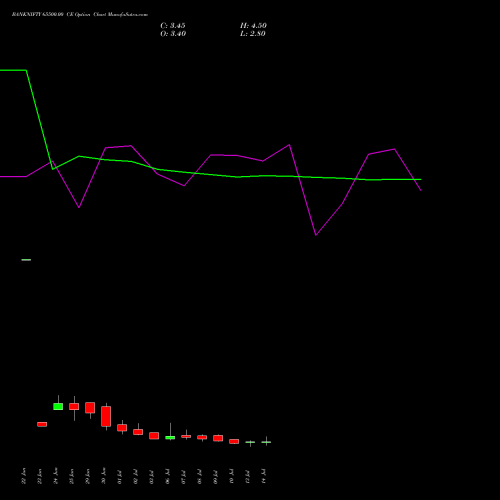
Task: Click the 06 Jul date label
Action: (x=168, y=477)
